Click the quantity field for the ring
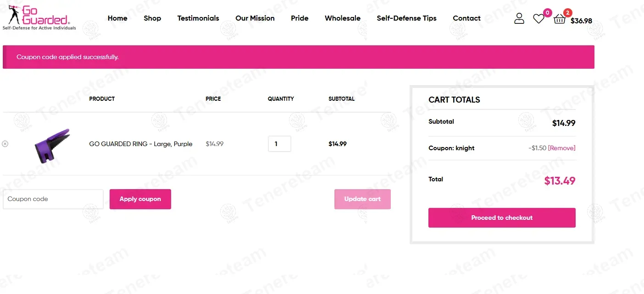Viewport: 644px width, 294px height. pos(279,144)
